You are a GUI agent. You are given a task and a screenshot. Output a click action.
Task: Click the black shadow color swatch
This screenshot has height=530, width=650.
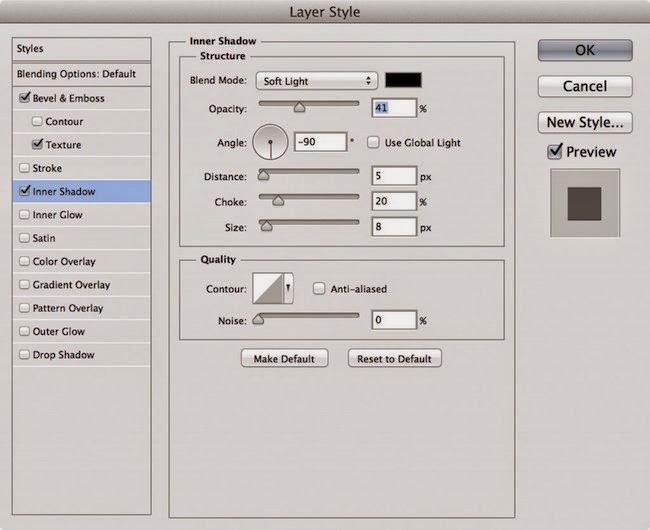click(x=403, y=80)
